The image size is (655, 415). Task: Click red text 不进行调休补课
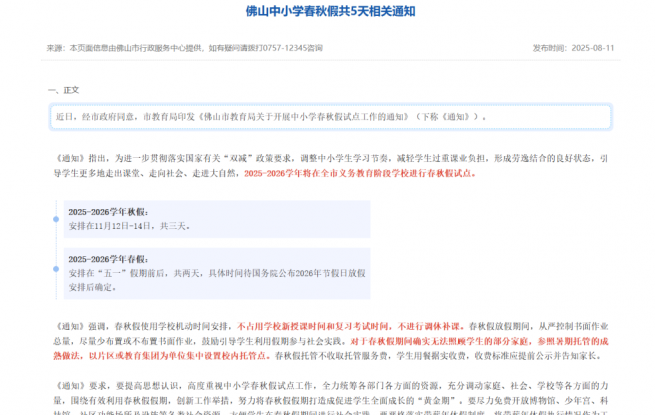[x=431, y=326]
